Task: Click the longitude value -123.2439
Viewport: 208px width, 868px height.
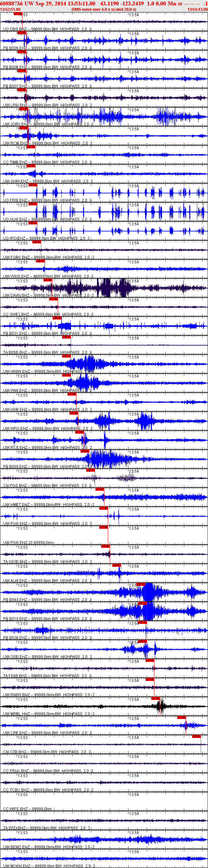Action: coord(132,3)
